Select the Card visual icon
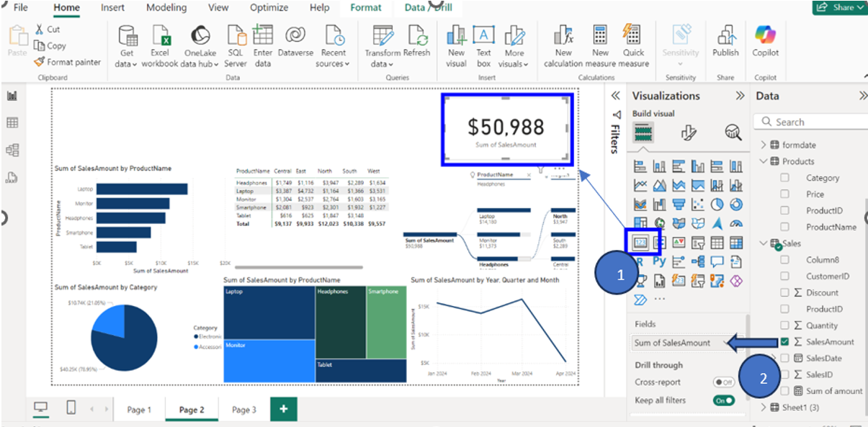Viewport: 868px width, 427px height. click(x=640, y=243)
